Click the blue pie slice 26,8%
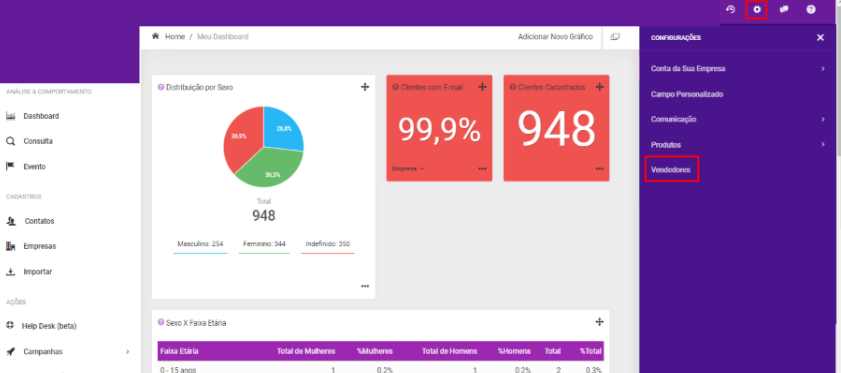This screenshot has width=841, height=373. 283,129
